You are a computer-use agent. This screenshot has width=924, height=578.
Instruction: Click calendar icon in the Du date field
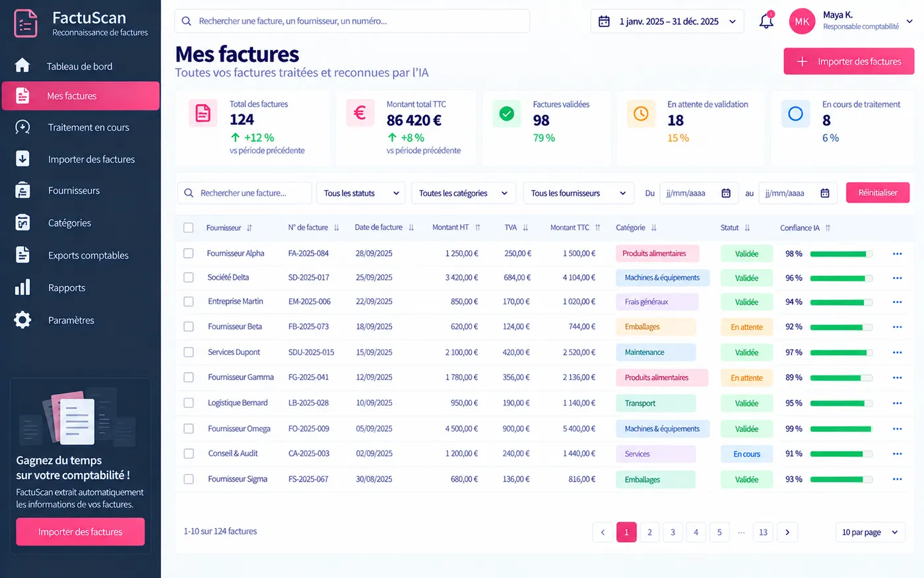726,193
